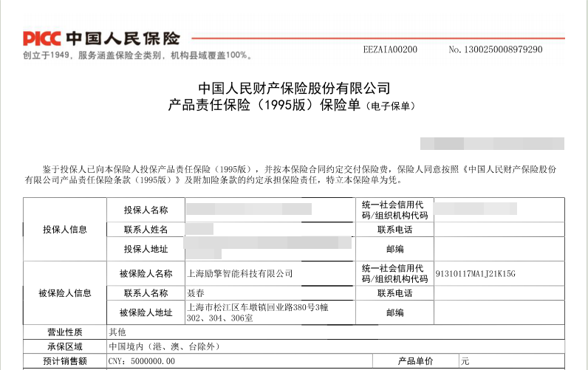Image resolution: width=588 pixels, height=370 pixels.
Task: Click the code EEZAIA00200
Action: point(390,49)
